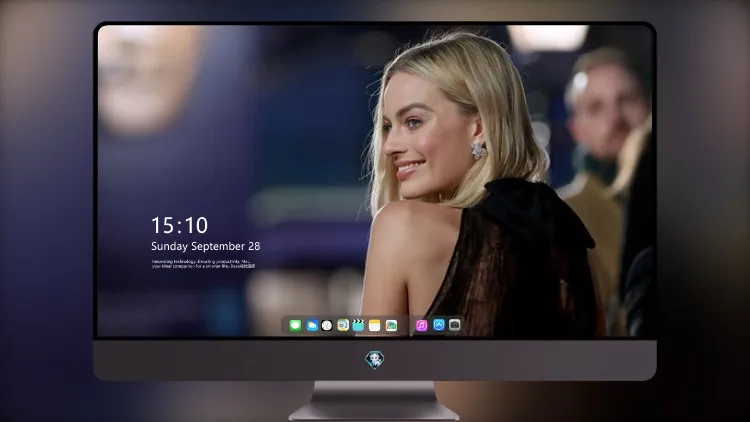Click the logo badge on monitor chin
This screenshot has height=422, width=750.
(x=375, y=359)
